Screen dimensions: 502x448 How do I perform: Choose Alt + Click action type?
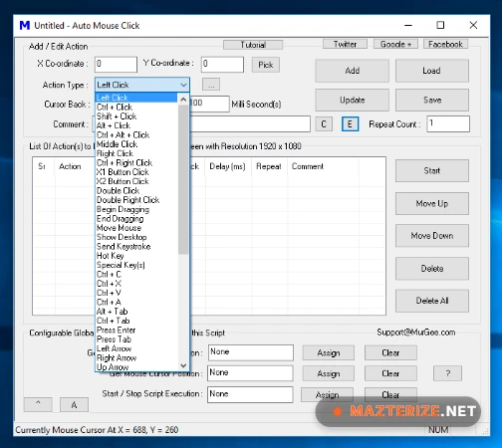136,125
